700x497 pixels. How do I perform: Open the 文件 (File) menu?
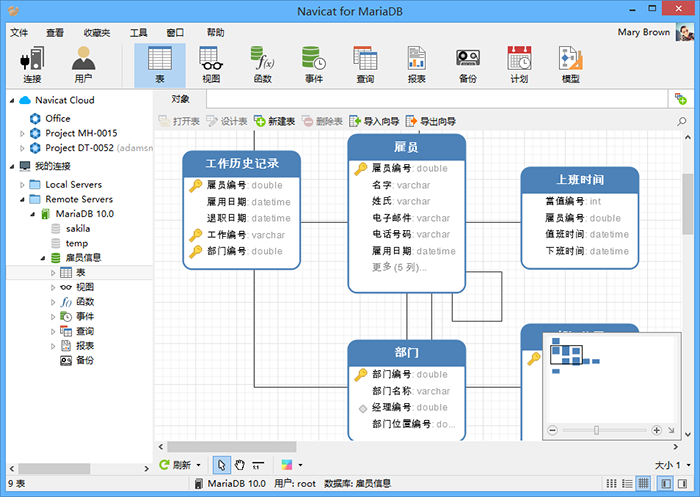[19, 33]
